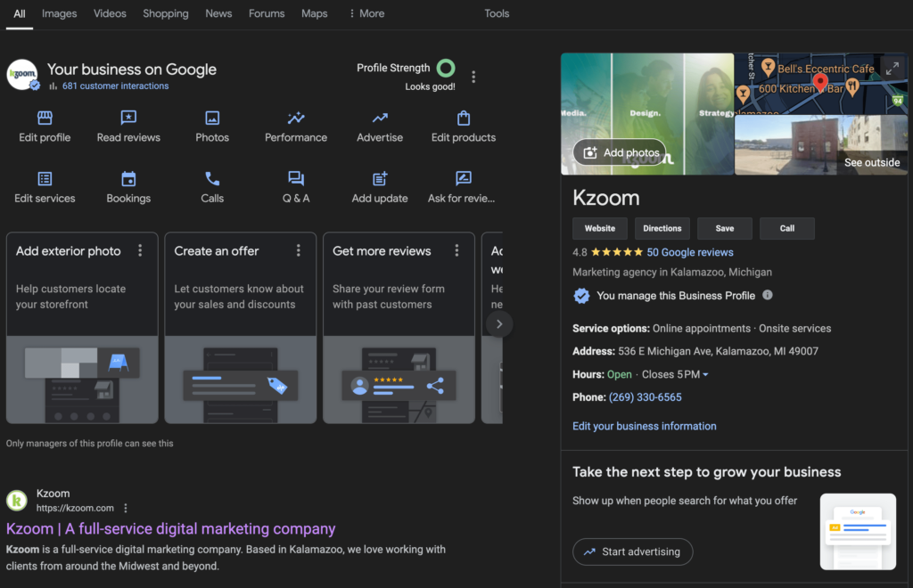913x588 pixels.
Task: Open options on Create an offer card
Action: [x=298, y=250]
